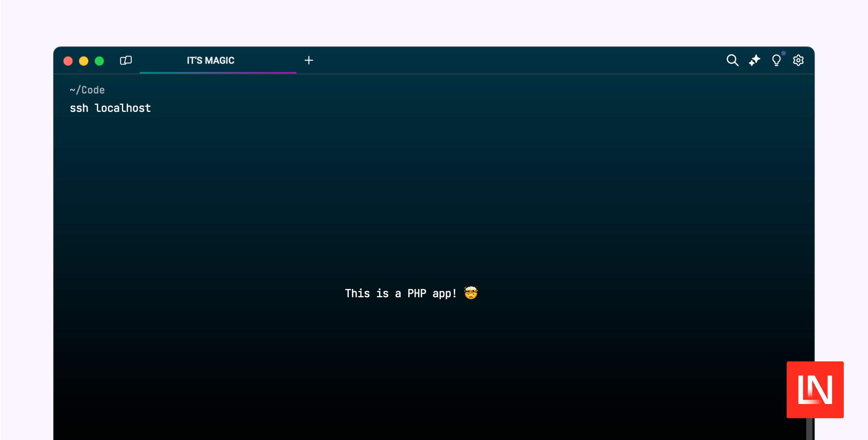Click the ~/Code directory path
The height and width of the screenshot is (440, 868).
[87, 89]
